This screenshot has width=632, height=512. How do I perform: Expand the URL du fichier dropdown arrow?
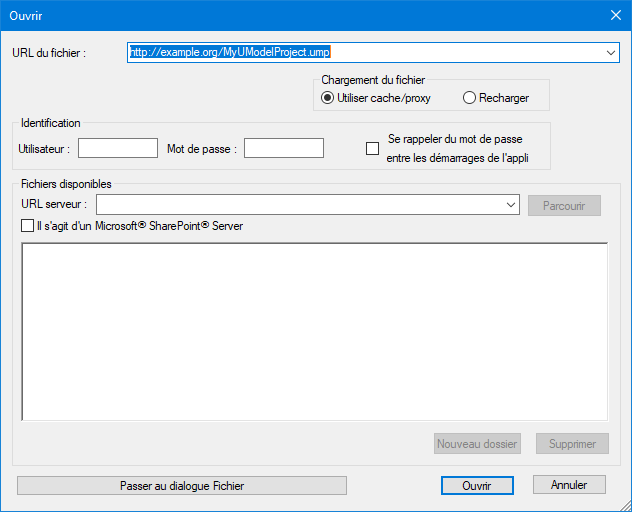point(610,52)
